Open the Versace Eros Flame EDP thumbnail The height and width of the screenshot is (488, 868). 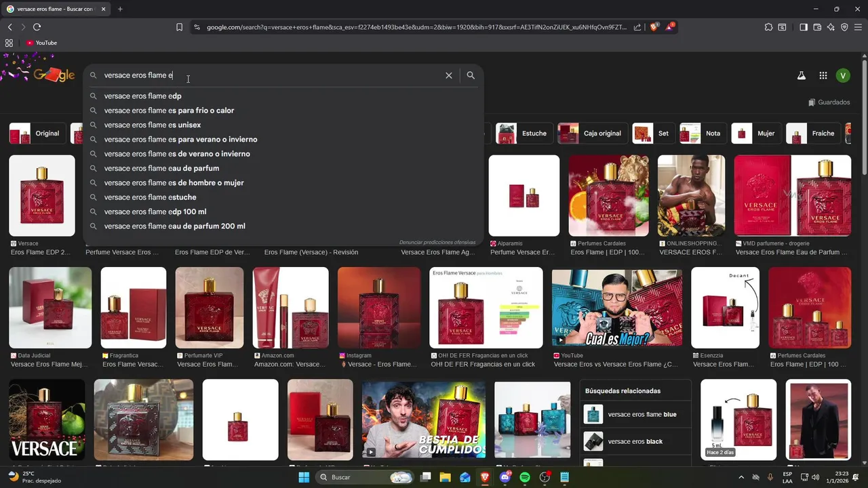point(42,196)
